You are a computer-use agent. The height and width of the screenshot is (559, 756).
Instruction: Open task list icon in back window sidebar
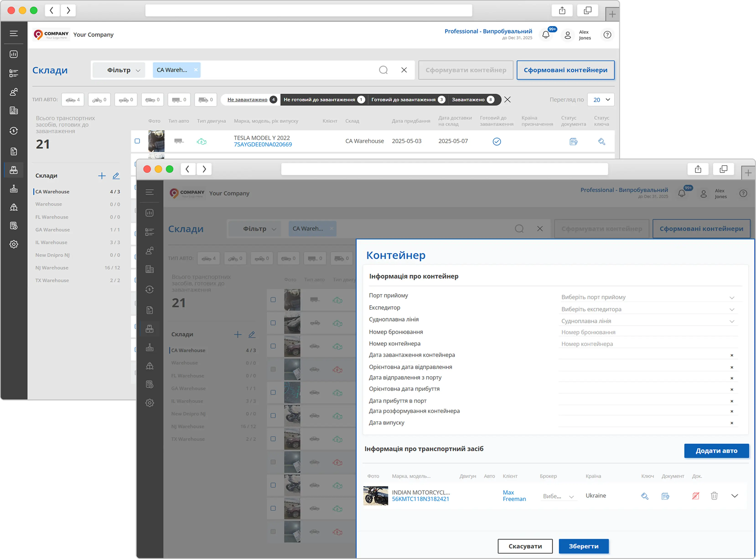coord(14,73)
